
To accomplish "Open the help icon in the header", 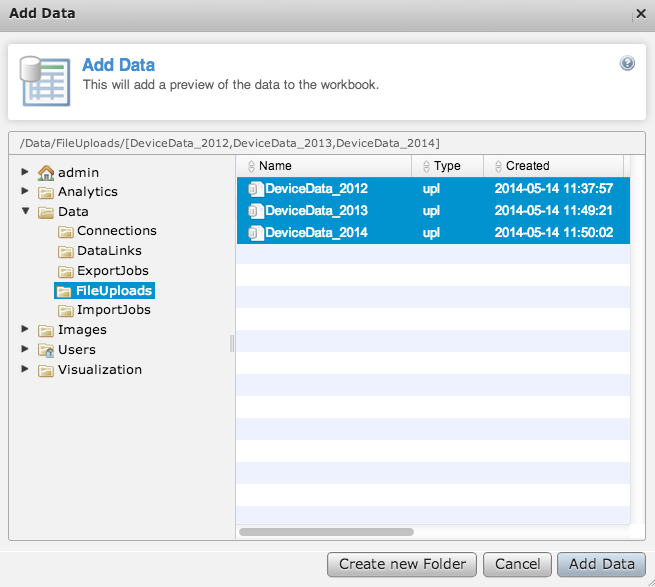I will [627, 63].
